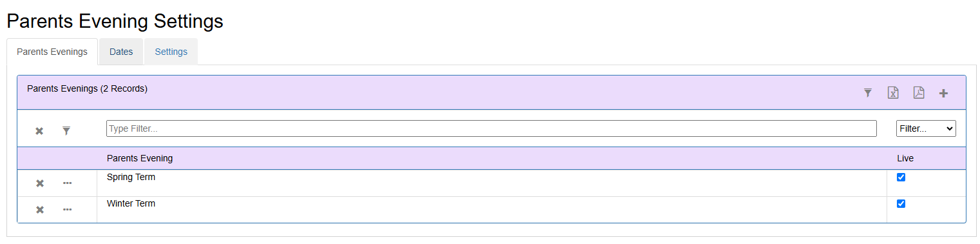Delete the Winter Term record
The width and height of the screenshot is (980, 244).
click(39, 210)
